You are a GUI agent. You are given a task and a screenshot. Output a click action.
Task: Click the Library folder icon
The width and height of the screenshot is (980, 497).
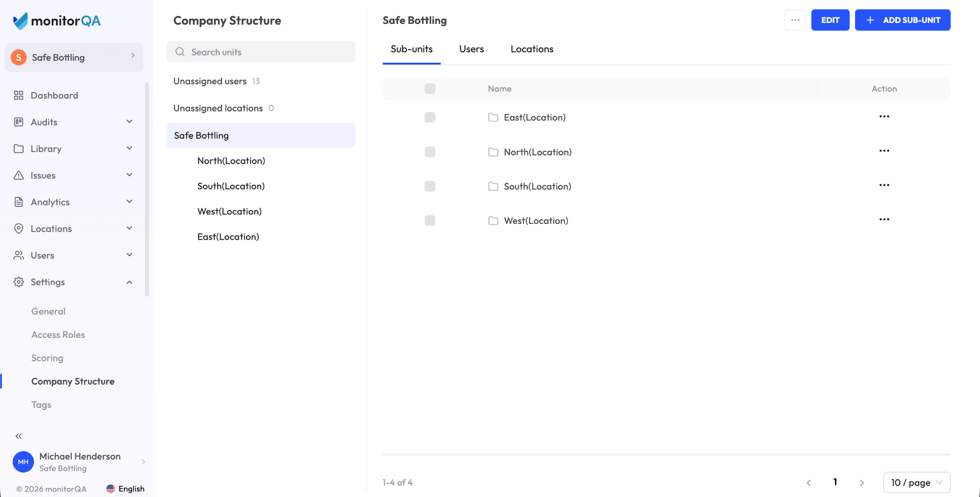(x=19, y=149)
